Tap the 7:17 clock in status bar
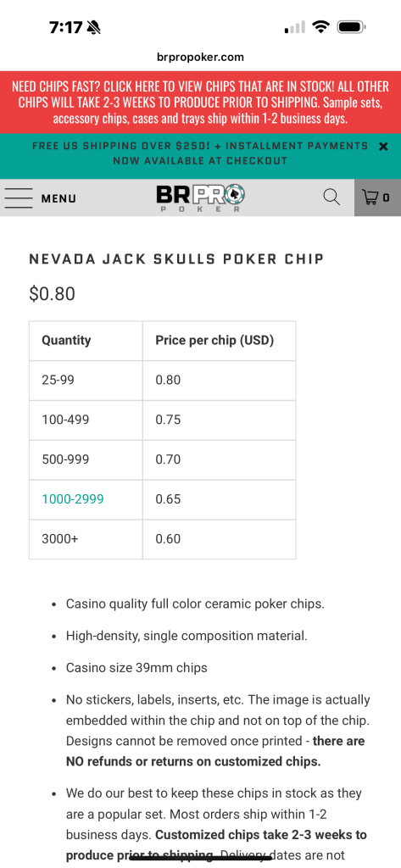 click(65, 27)
